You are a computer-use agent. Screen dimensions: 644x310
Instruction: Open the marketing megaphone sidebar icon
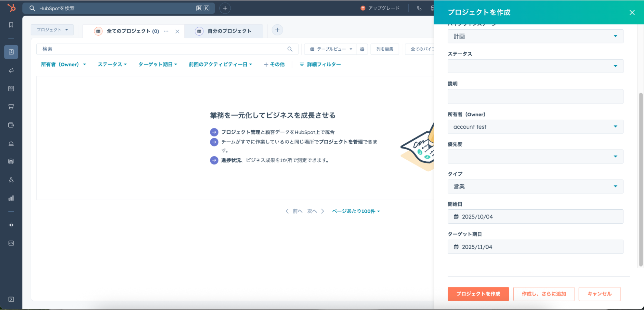11,70
